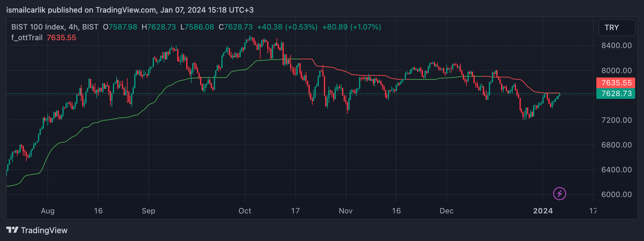
Task: Click the 6400.00 price axis label
Action: click(616, 170)
